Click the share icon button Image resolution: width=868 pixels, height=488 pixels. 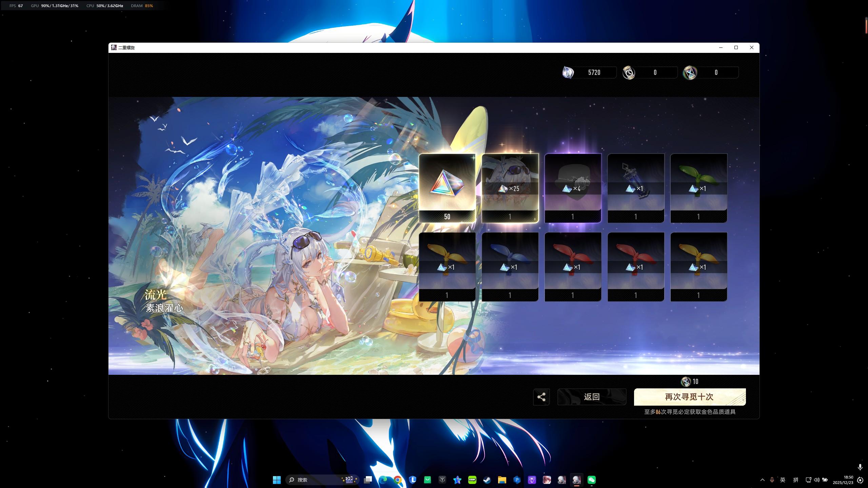pos(541,397)
